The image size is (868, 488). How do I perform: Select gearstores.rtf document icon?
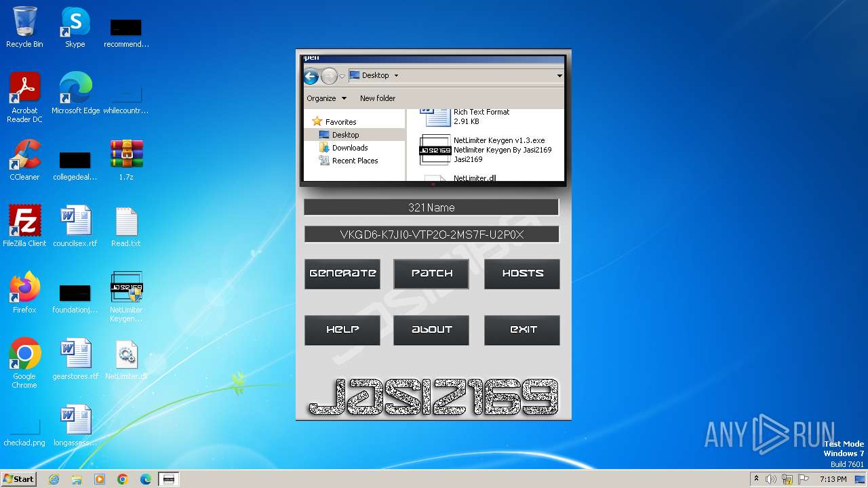[75, 359]
